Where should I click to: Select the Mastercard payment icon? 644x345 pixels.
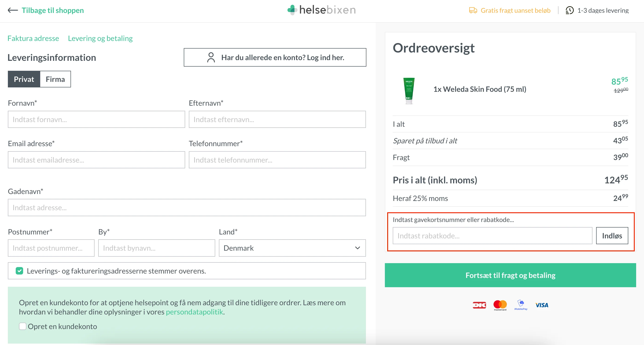click(x=500, y=305)
